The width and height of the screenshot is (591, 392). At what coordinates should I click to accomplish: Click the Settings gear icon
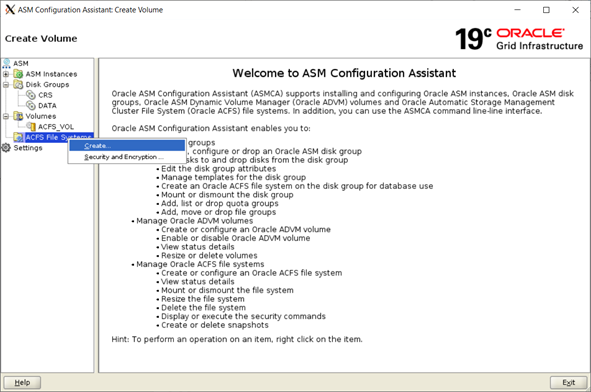[6, 148]
